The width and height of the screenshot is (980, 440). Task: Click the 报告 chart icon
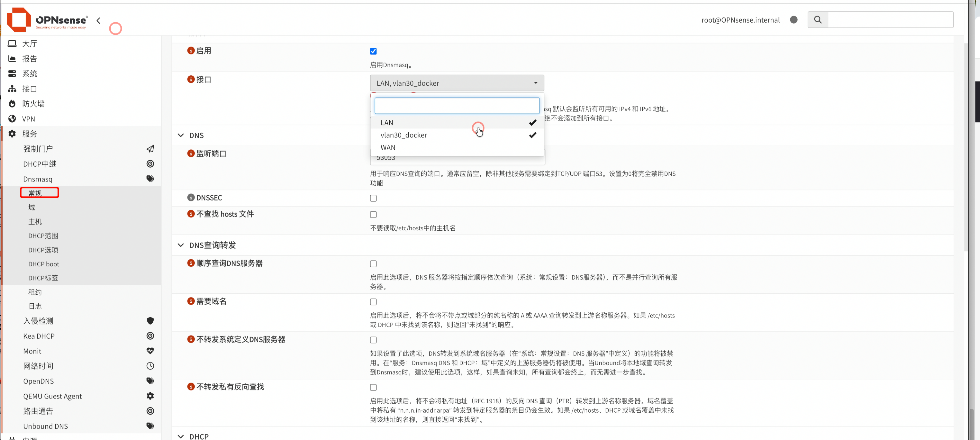12,59
